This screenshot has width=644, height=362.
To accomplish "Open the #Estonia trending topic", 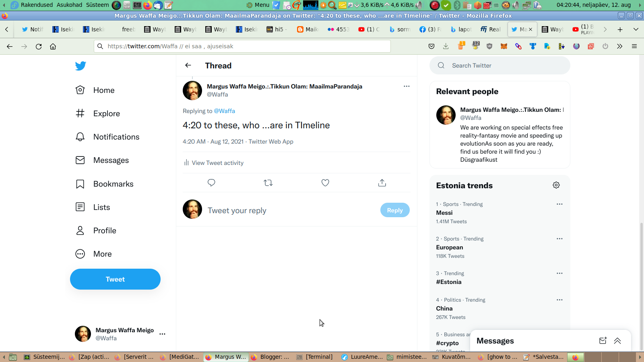I will click(449, 282).
